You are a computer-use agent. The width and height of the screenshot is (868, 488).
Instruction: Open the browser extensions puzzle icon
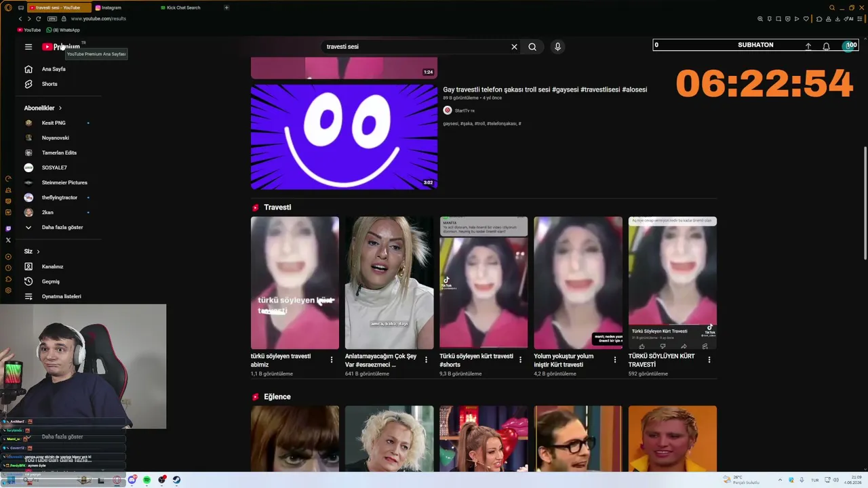tap(819, 19)
